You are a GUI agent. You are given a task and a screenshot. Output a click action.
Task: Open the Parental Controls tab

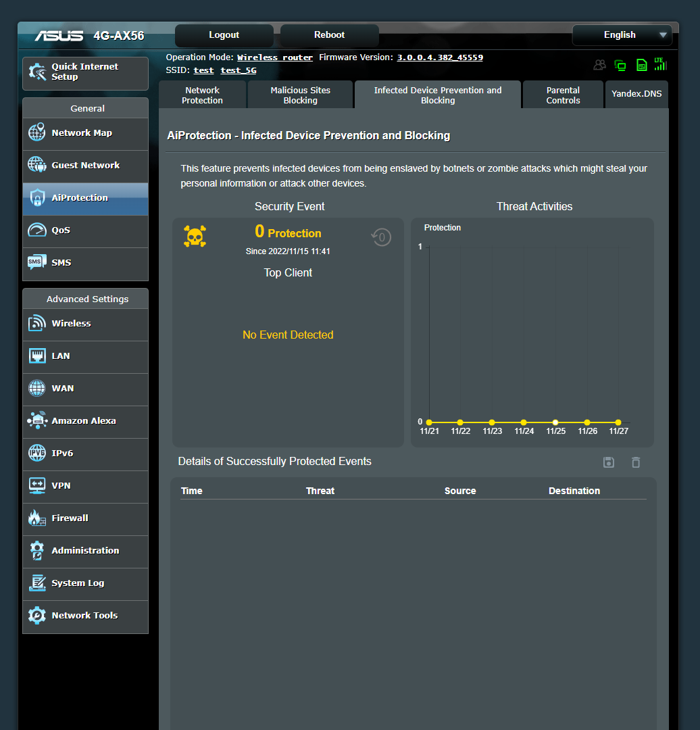tap(563, 95)
